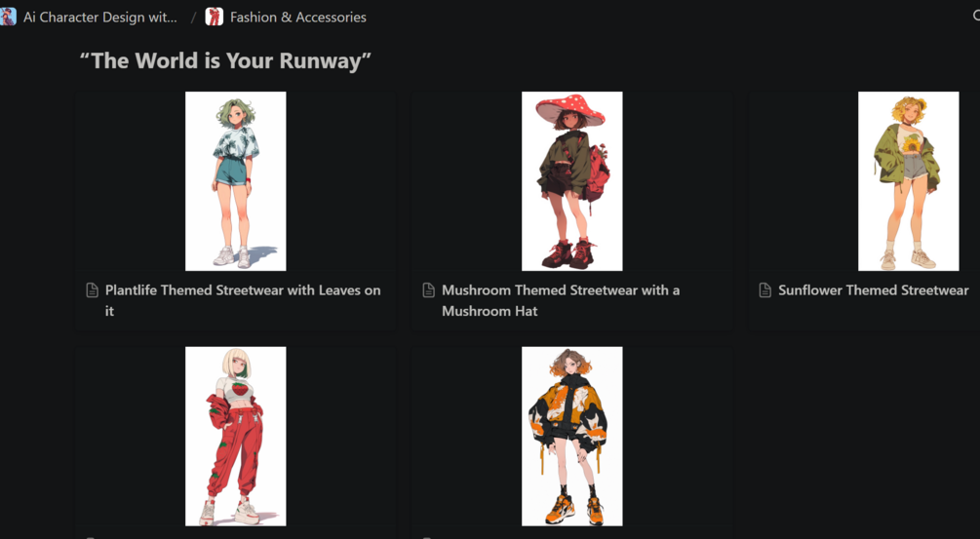Open the sunflower jacket character thumbnail
Image resolution: width=980 pixels, height=539 pixels.
908,181
